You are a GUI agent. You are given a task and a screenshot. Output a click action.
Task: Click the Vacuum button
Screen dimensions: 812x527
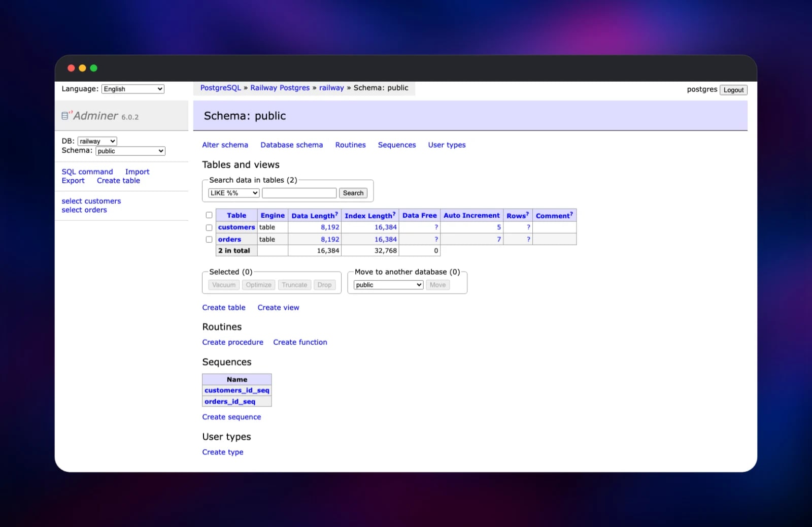pos(224,285)
